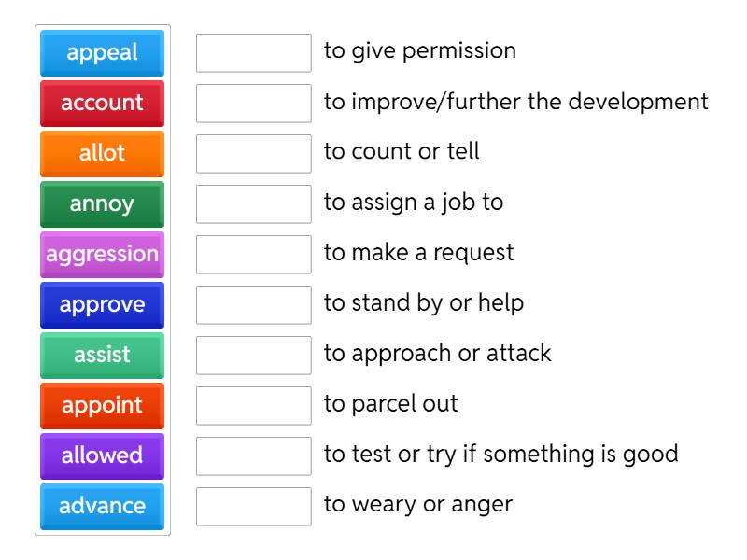
Task: Click answer box beside 'to give permission'
Action: [254, 53]
